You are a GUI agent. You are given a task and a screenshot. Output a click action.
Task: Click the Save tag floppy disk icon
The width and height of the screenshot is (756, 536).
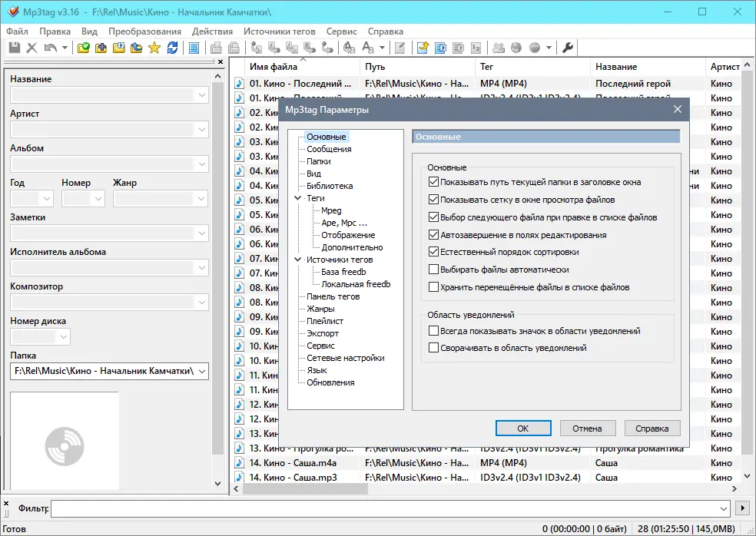tap(15, 48)
